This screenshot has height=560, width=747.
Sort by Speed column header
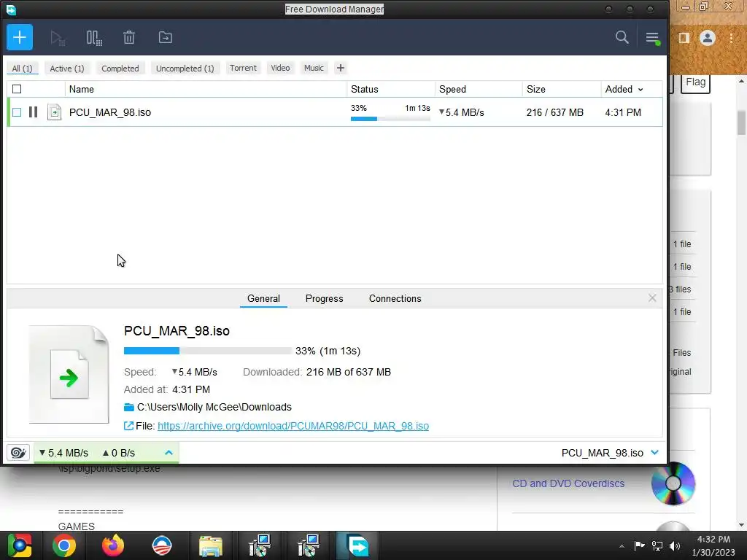click(x=452, y=89)
